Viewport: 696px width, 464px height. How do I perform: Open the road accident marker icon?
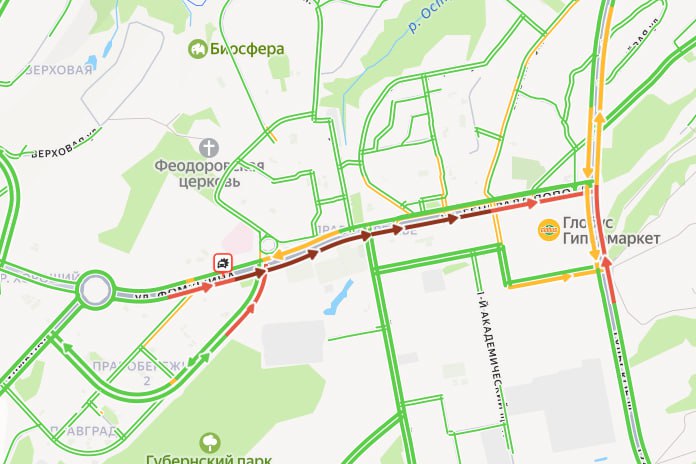(x=223, y=263)
